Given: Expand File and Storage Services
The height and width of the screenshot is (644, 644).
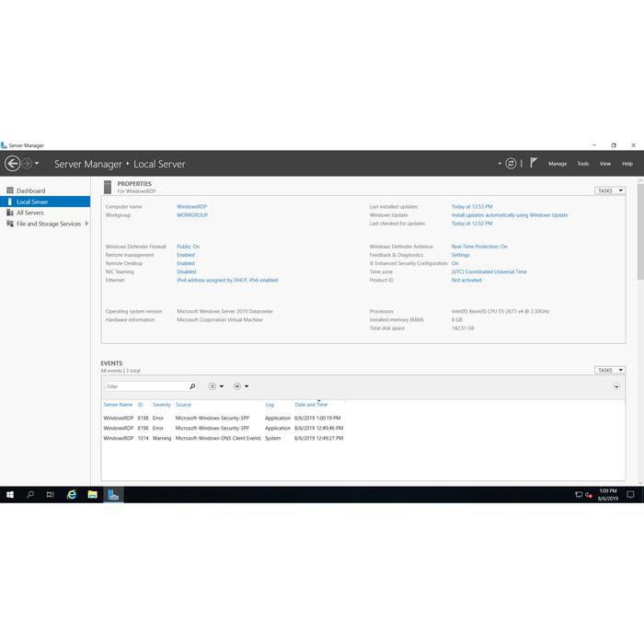Looking at the screenshot, I should tap(86, 224).
